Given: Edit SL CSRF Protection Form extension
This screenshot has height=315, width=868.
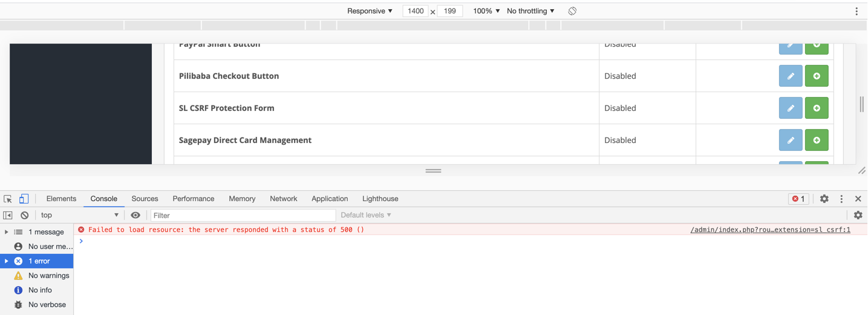Looking at the screenshot, I should point(791,108).
